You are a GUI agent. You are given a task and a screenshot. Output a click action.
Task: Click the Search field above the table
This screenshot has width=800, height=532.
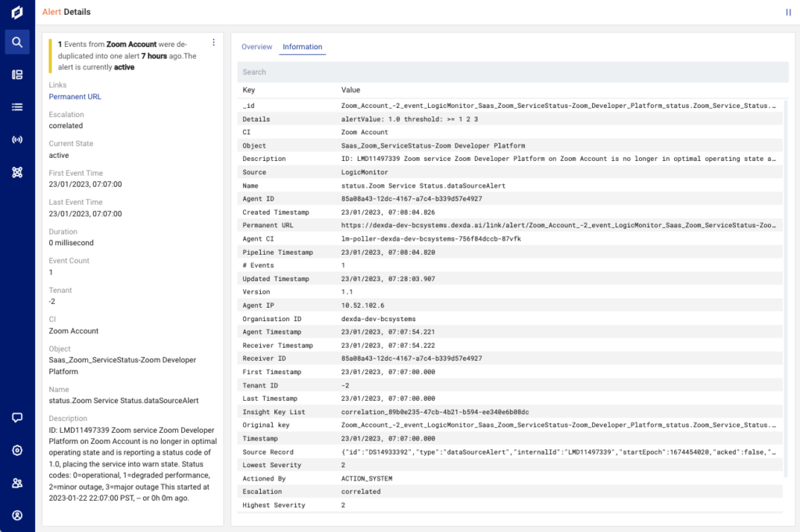click(512, 72)
